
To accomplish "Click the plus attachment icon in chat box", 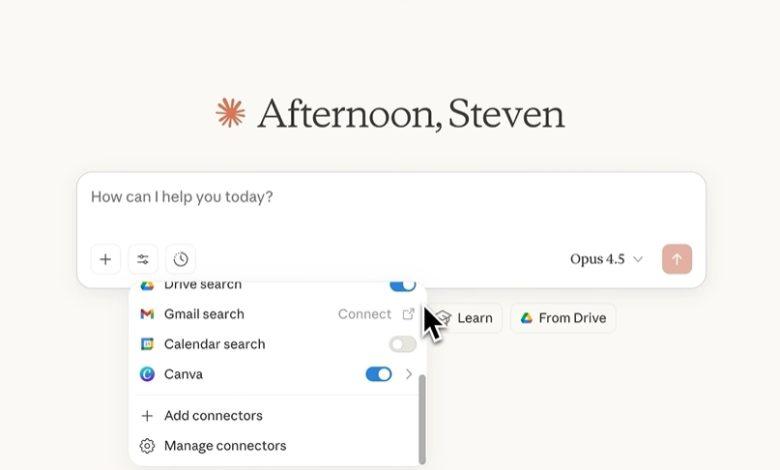I will tap(105, 259).
